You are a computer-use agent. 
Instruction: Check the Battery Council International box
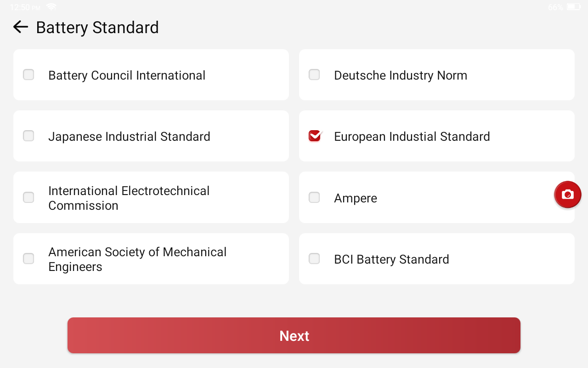click(28, 75)
